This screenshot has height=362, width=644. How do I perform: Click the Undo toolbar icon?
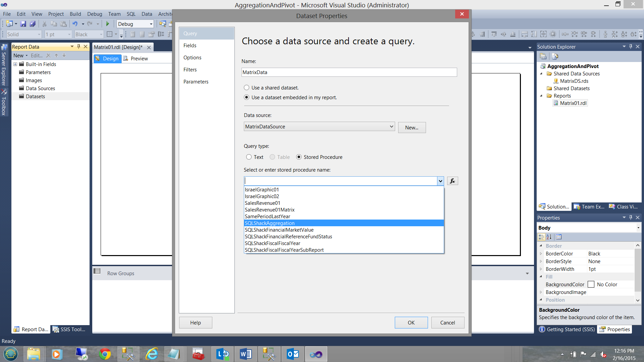(x=75, y=24)
